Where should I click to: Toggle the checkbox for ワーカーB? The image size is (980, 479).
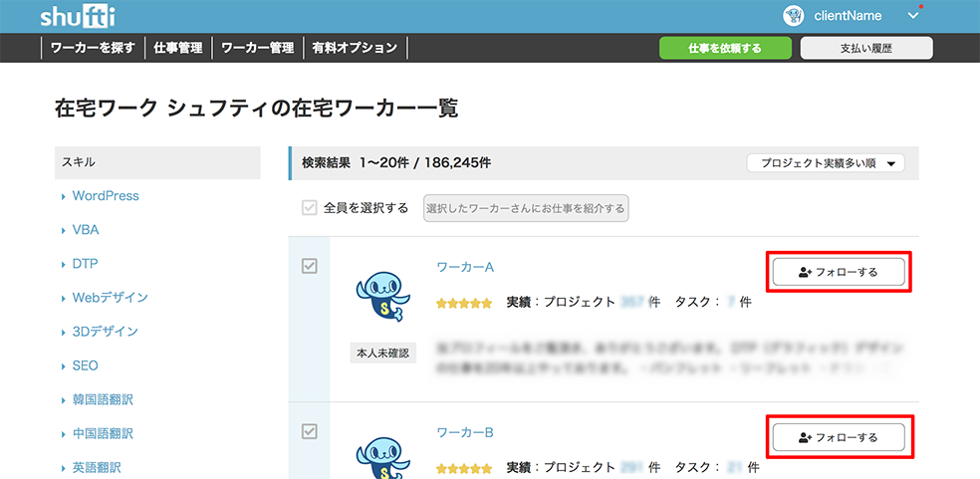point(310,431)
